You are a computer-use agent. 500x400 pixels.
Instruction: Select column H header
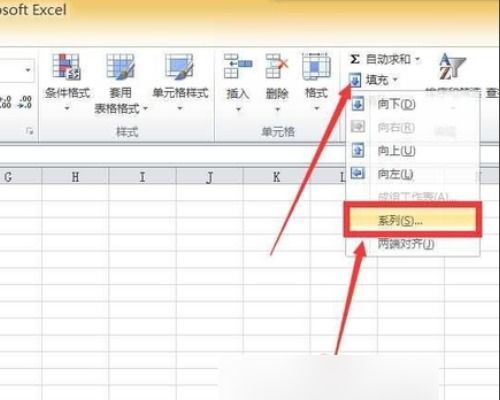(75, 176)
